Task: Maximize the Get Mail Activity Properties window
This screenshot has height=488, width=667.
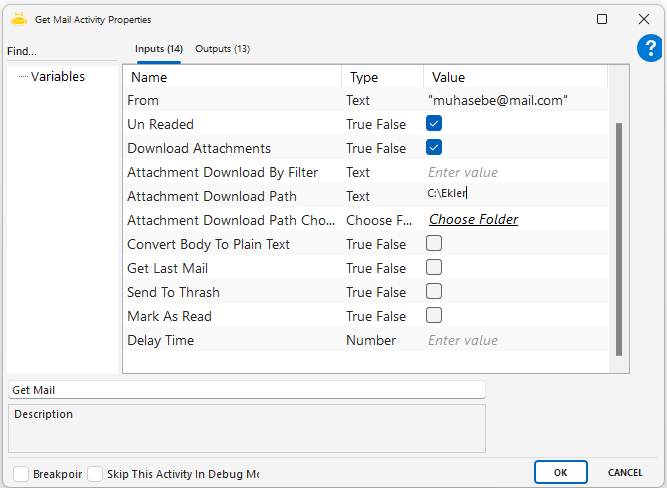Action: pos(601,19)
